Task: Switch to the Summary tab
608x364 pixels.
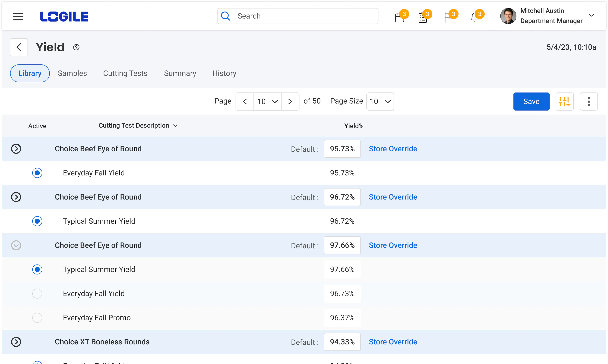Action: pos(180,73)
